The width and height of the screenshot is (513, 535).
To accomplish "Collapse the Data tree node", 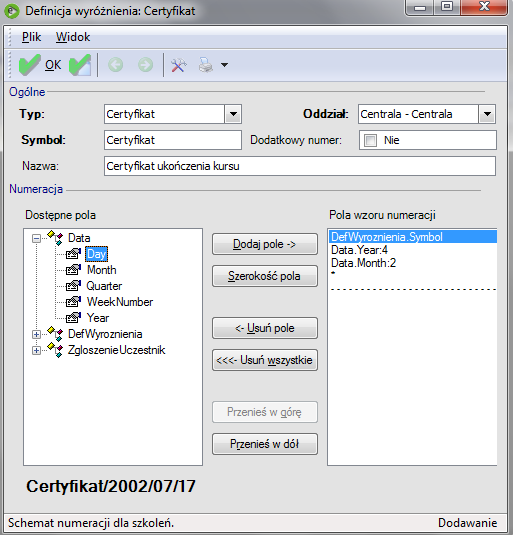I will [36, 238].
